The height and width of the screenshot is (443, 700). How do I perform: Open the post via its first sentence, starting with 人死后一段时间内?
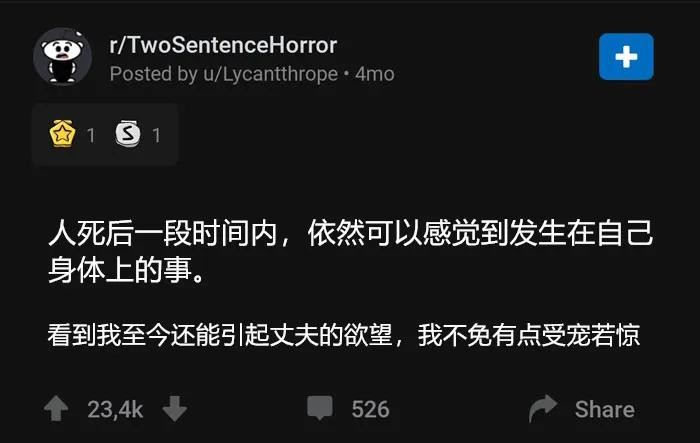tap(350, 251)
